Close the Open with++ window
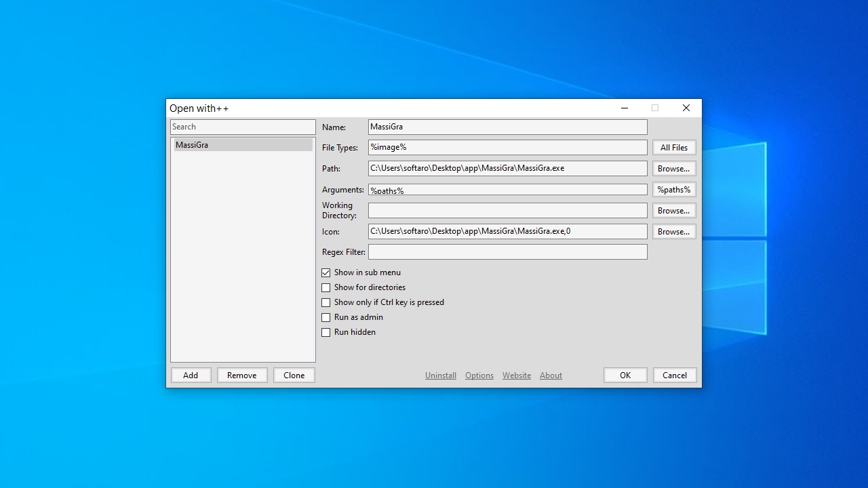Viewport: 868px width, 488px height. tap(686, 108)
